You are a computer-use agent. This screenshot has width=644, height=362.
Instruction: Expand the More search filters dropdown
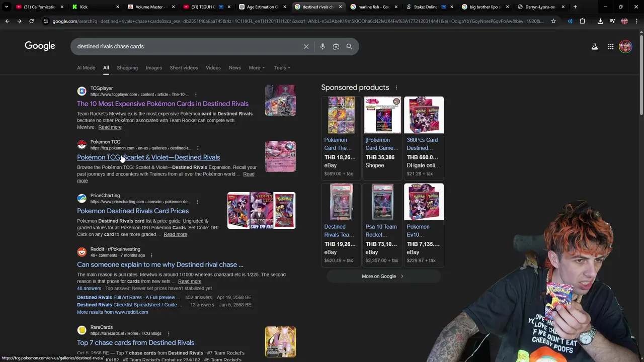tap(257, 68)
